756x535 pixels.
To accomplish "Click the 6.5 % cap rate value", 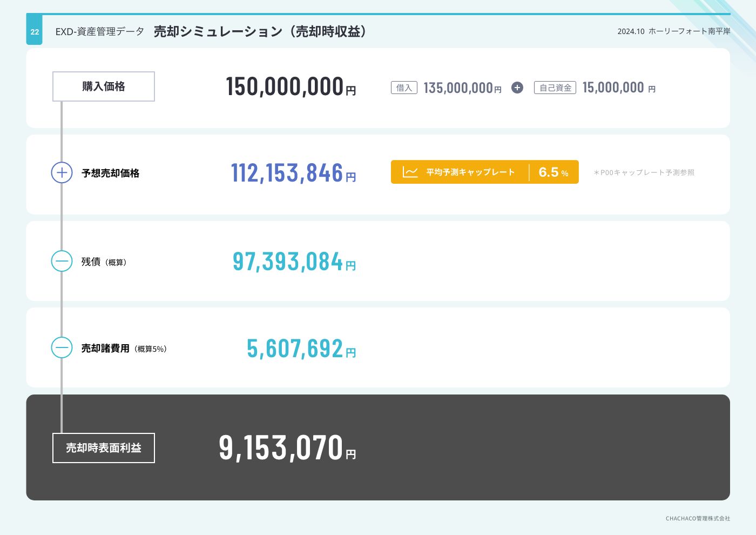I will coord(553,172).
